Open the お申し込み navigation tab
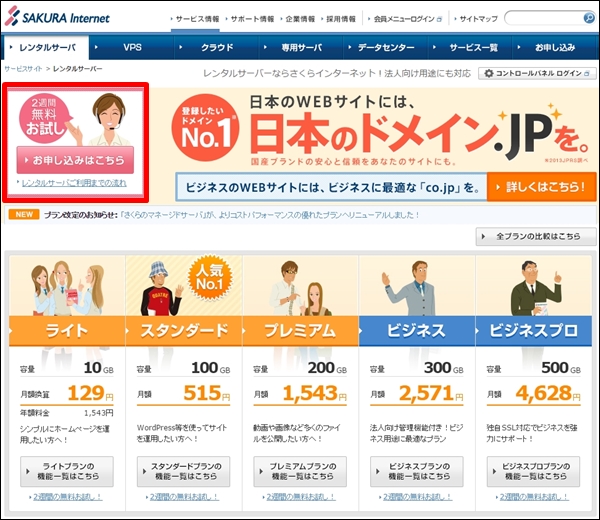The image size is (600, 520). coord(555,47)
